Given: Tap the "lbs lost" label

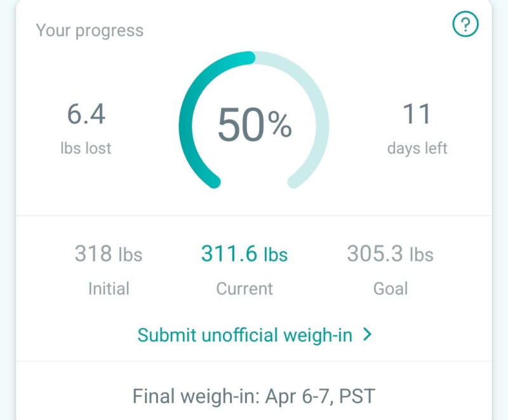Looking at the screenshot, I should [86, 148].
